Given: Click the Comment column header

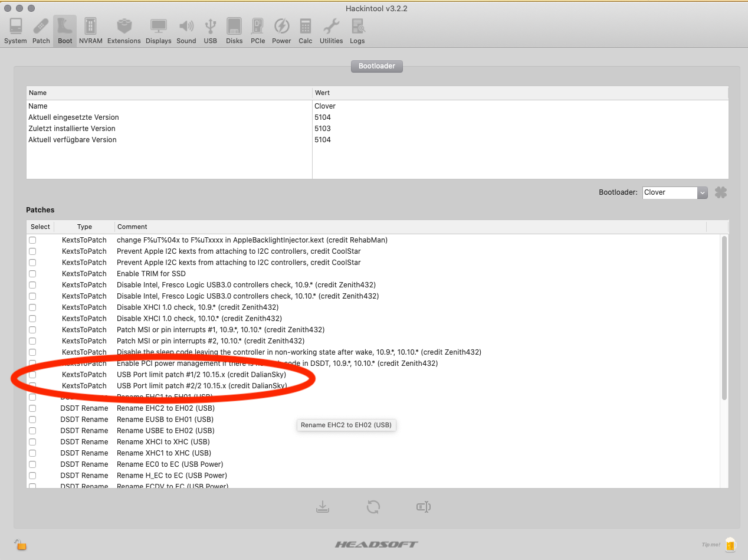Looking at the screenshot, I should [410, 227].
